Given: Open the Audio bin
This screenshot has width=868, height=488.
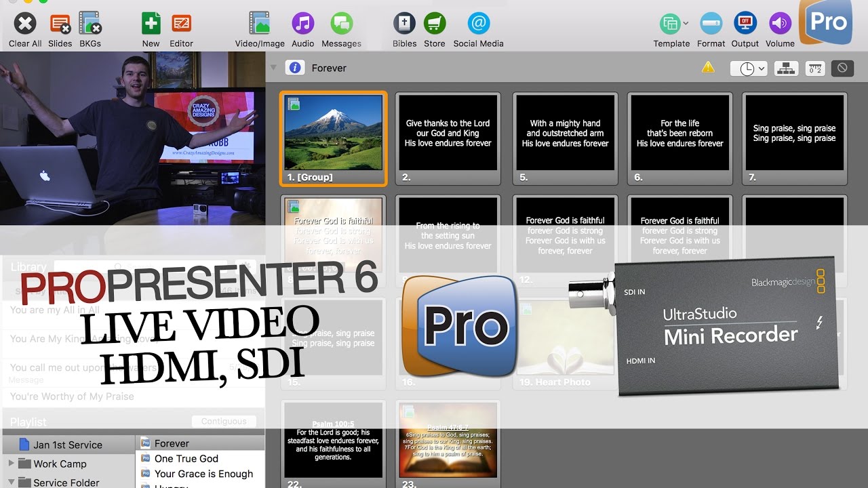Looking at the screenshot, I should (303, 24).
